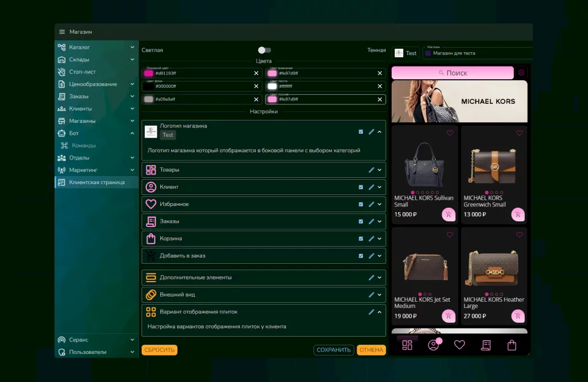Clear the #d91193ff main color field
The height and width of the screenshot is (382, 588).
[256, 73]
